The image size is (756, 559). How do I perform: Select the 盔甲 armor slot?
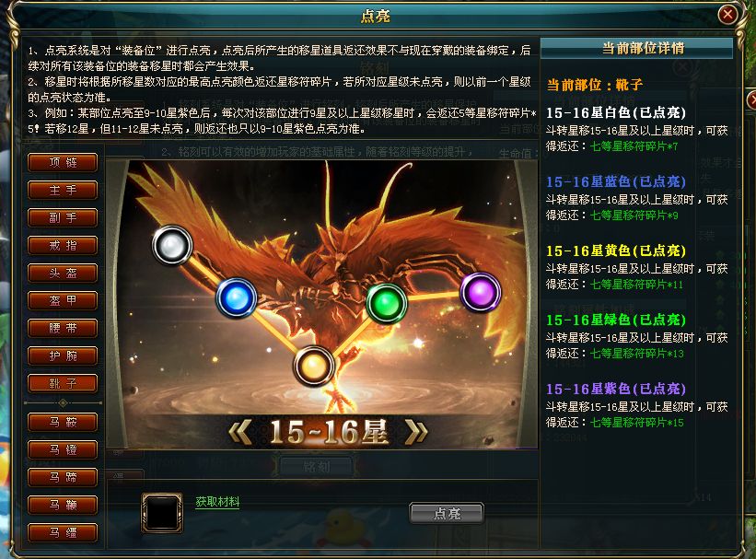[63, 300]
